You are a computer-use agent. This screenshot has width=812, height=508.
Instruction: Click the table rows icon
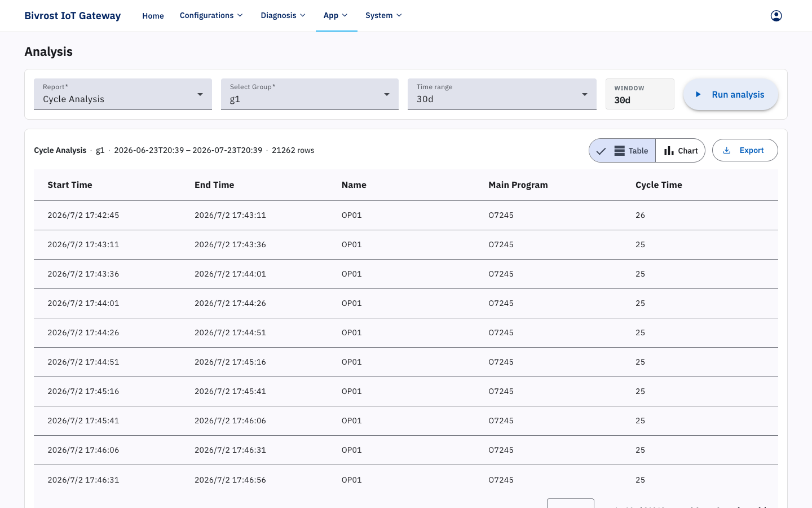619,151
